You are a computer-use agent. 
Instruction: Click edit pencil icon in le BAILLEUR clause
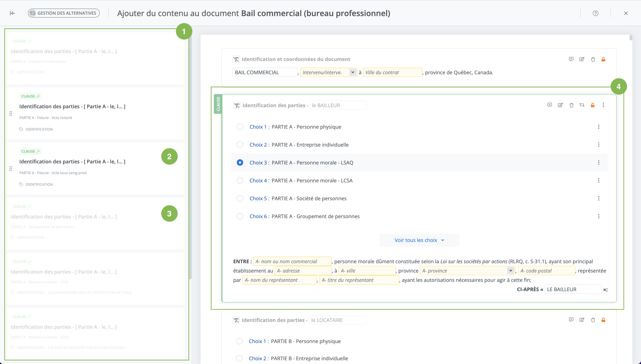pyautogui.click(x=560, y=105)
